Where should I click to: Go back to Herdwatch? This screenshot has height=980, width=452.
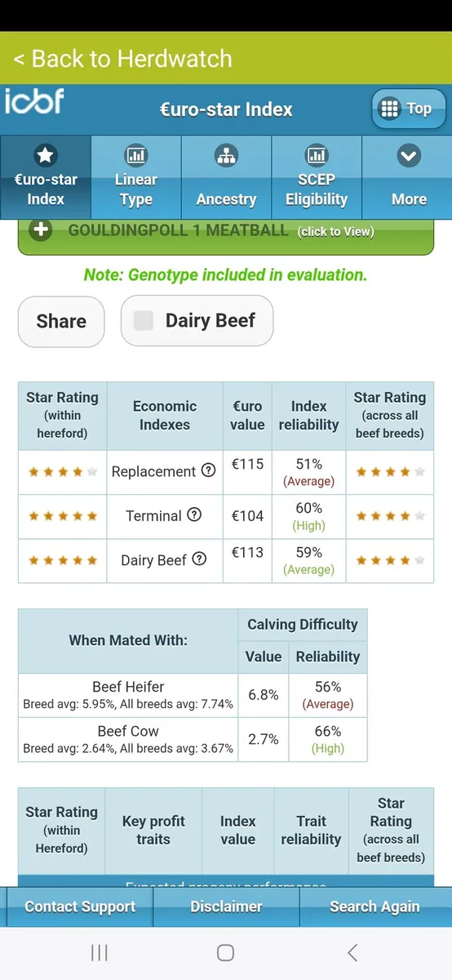click(122, 59)
